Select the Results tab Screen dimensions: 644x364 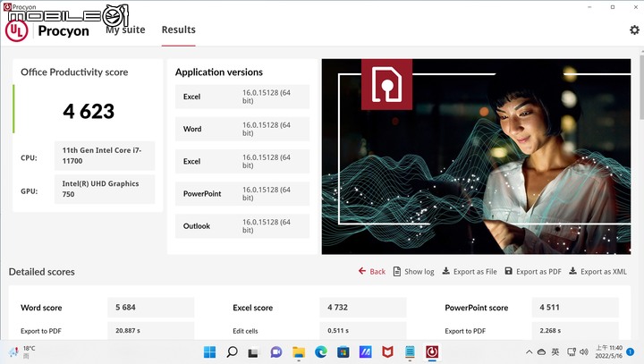[x=178, y=30]
